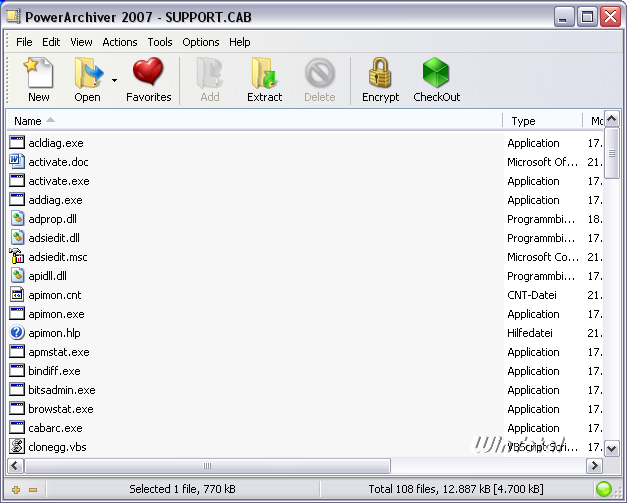Click the Hilfedatei type cell
627x503 pixels.
[x=530, y=333]
